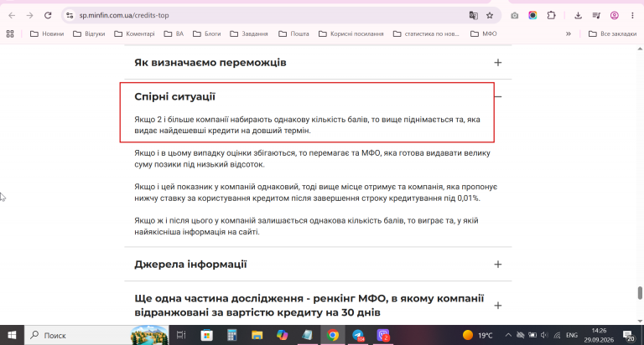
Task: Expand the ренкінг МФО research section plus
Action: (x=498, y=306)
